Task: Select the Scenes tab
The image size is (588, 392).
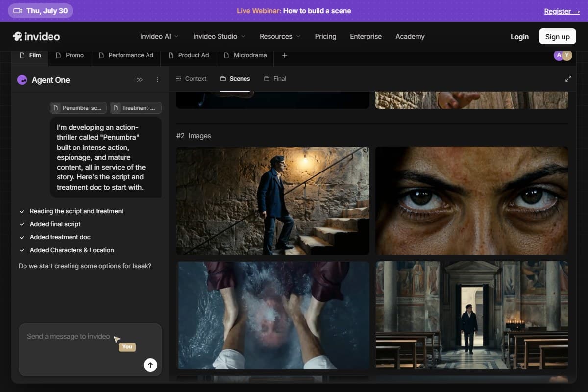Action: coord(235,79)
